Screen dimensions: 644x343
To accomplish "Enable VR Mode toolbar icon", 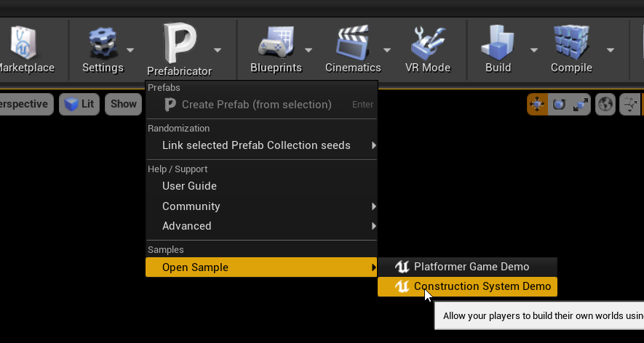I will 428,42.
